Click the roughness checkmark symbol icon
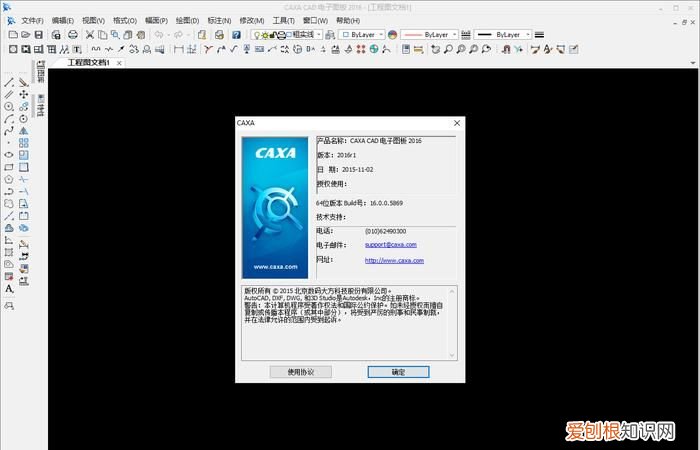This screenshot has width=700, height=450. [233, 49]
